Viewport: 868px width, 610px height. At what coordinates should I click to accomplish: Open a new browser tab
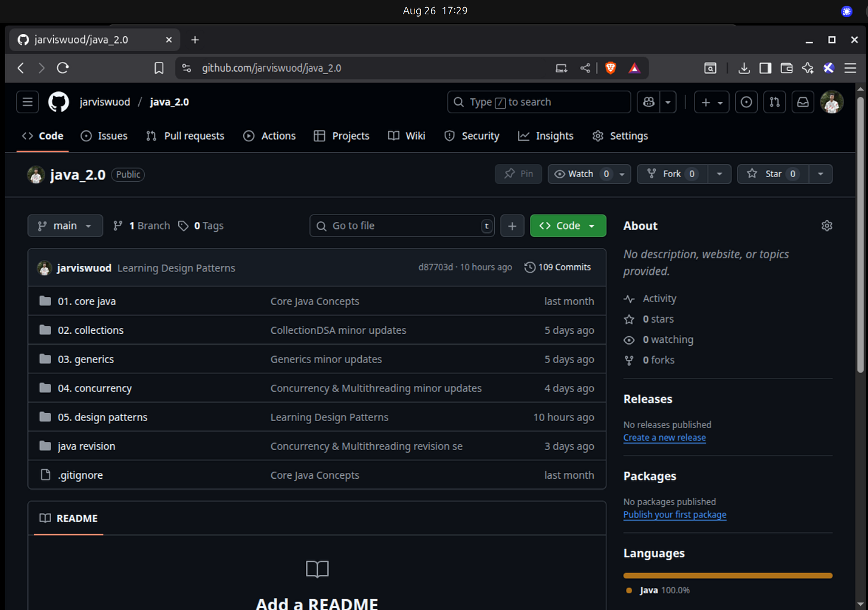coord(195,40)
